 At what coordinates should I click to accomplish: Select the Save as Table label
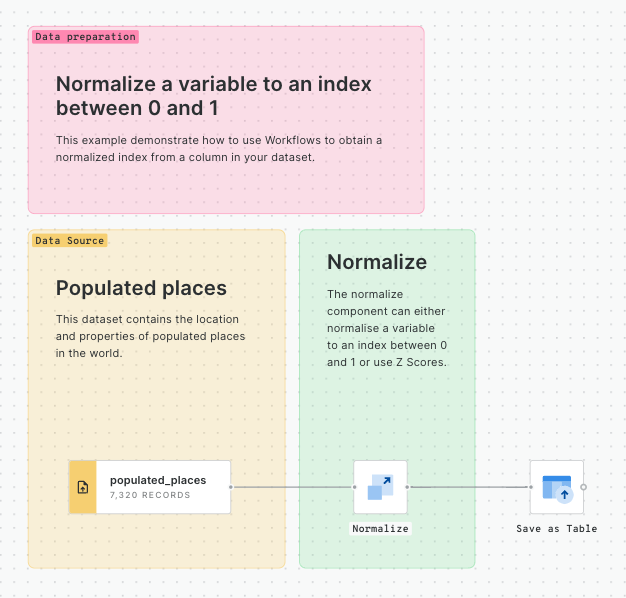click(556, 528)
